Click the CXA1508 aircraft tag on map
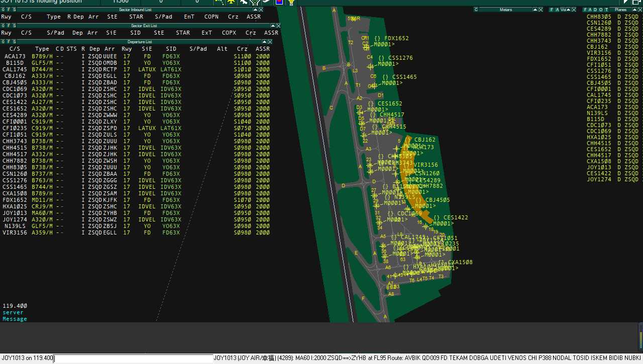 tap(460, 262)
